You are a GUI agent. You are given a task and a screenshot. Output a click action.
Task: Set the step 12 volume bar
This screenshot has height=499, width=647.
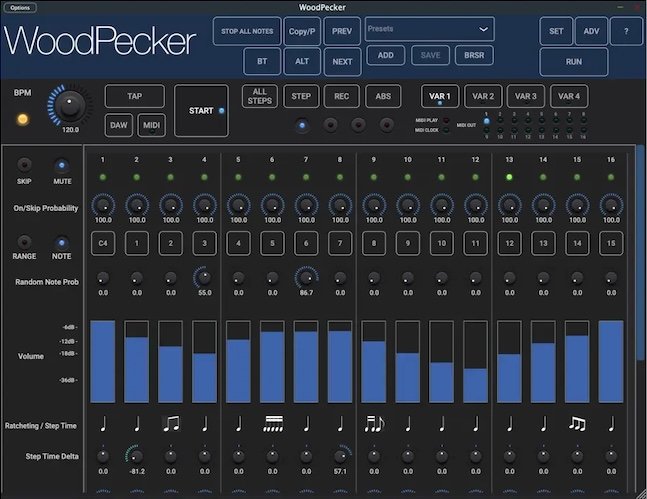click(476, 362)
